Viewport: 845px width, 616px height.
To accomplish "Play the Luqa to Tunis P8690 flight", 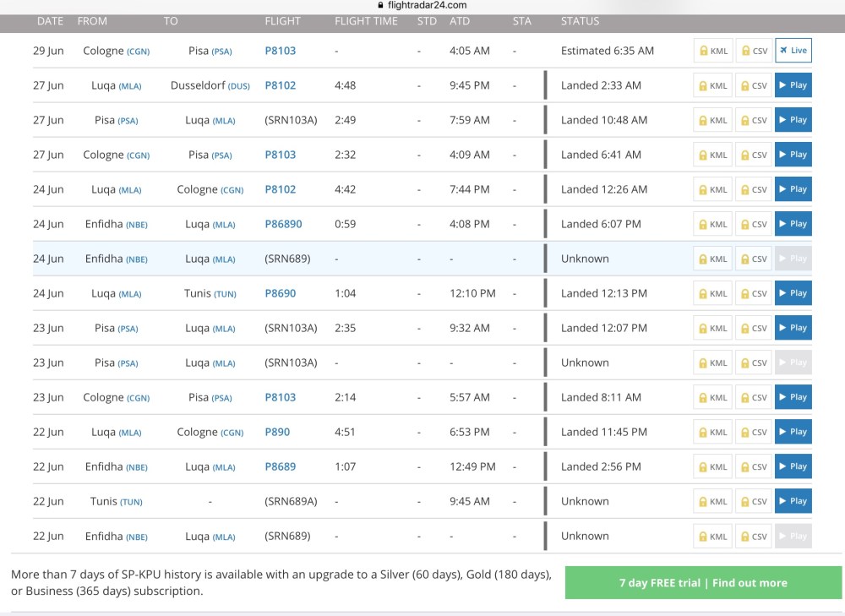I will point(793,293).
